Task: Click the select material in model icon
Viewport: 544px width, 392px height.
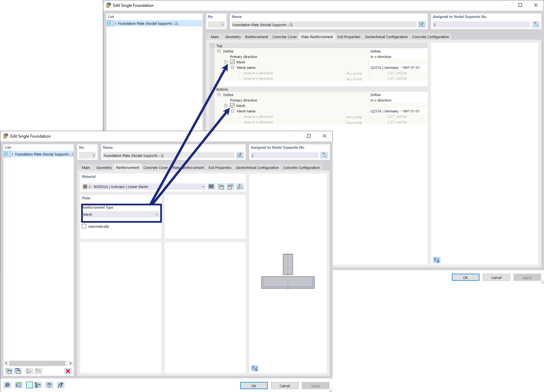Action: (x=240, y=187)
